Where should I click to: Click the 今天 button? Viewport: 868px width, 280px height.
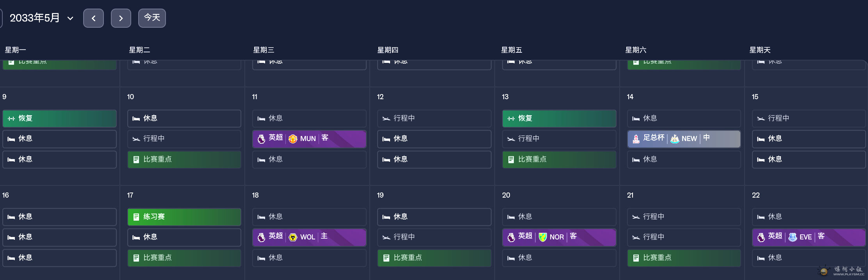(x=152, y=18)
